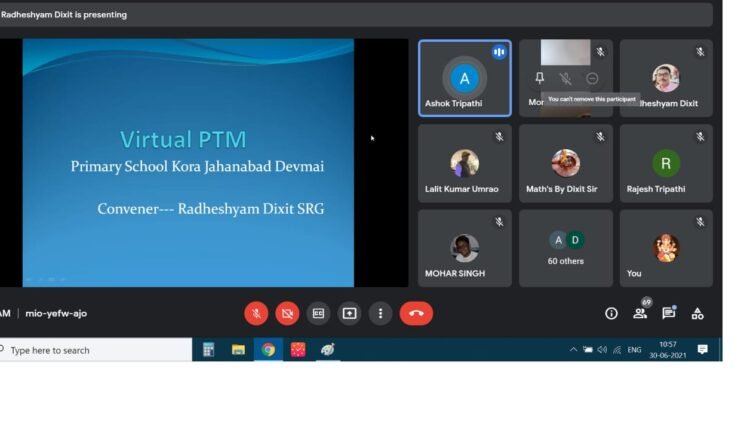
Task: Pin the hovered participant tile
Action: (540, 78)
